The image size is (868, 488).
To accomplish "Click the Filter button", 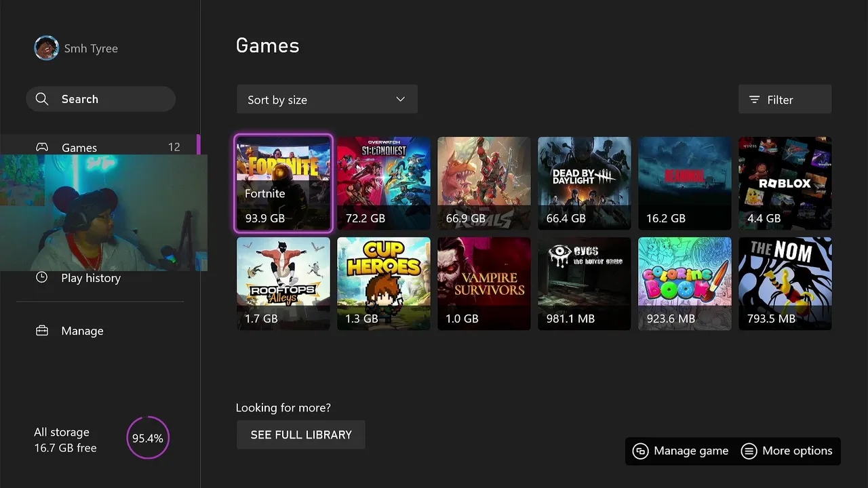I will click(x=785, y=100).
